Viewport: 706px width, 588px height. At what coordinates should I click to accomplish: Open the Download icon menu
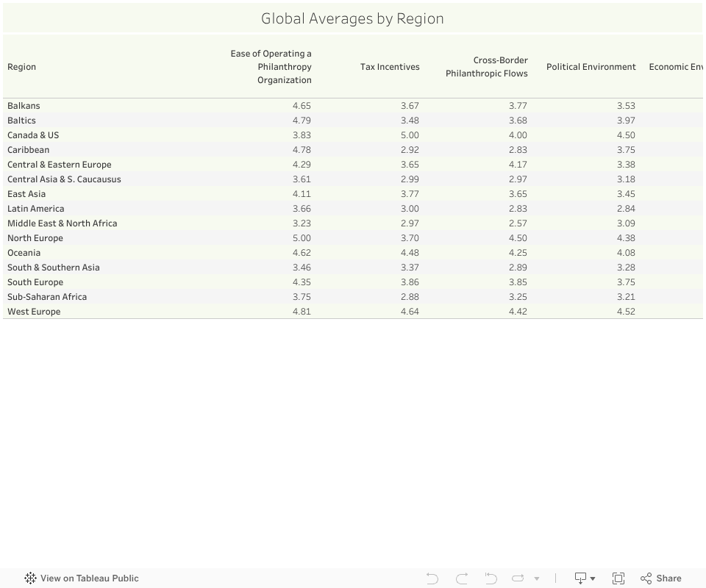pyautogui.click(x=584, y=578)
